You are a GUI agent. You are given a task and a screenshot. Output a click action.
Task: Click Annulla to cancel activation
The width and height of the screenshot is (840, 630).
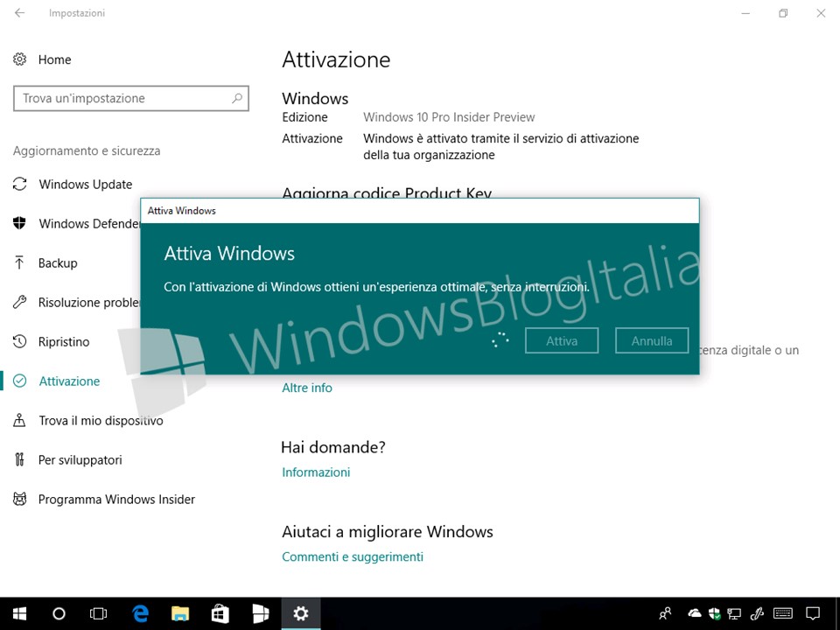click(x=651, y=340)
